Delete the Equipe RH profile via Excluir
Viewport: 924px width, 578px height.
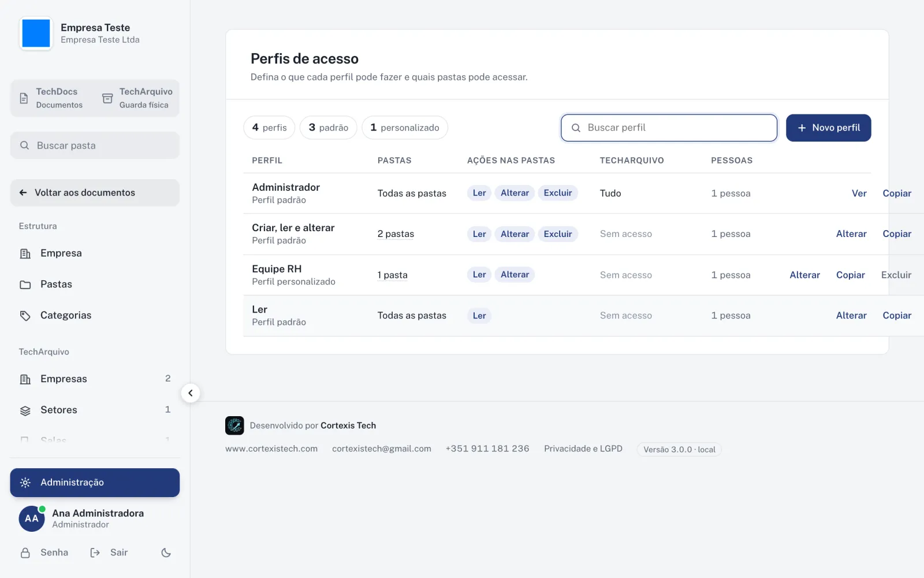coord(896,275)
